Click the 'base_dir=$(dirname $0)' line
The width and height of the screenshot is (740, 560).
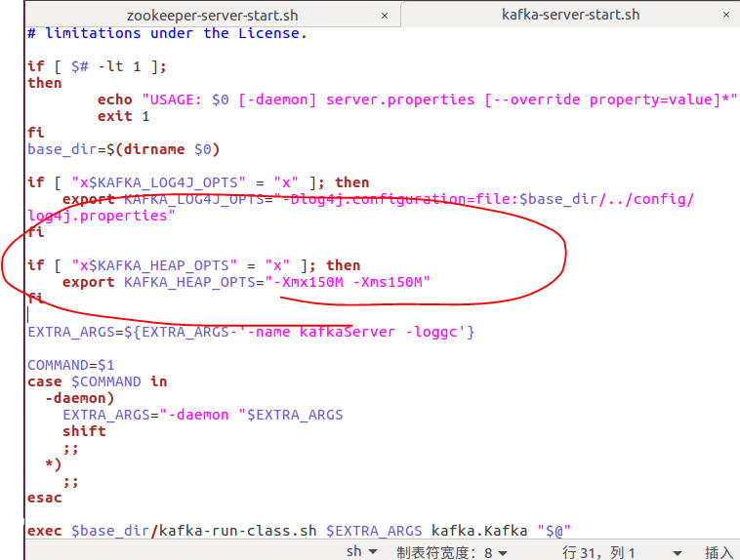(124, 149)
